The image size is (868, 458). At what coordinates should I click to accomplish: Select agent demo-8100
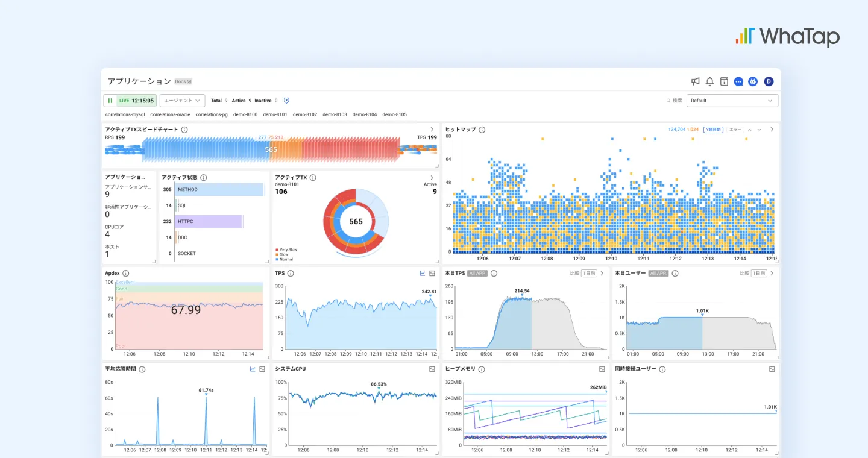(245, 114)
